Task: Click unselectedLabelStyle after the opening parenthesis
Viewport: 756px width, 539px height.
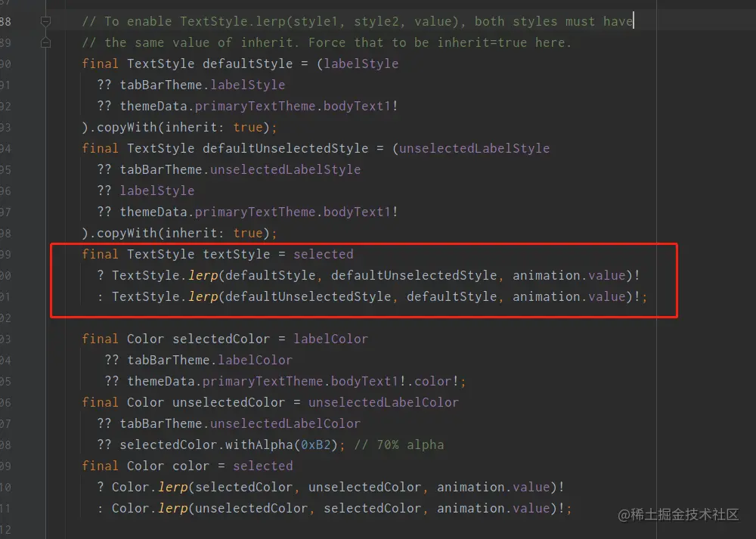Action: pyautogui.click(x=474, y=148)
